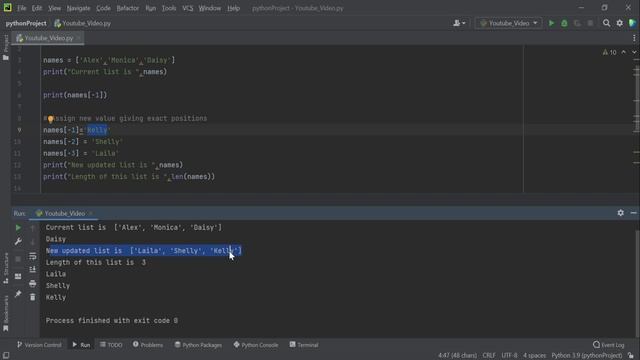The image size is (640, 360).
Task: Click the intention lightbulb on line 8
Action: (51, 119)
